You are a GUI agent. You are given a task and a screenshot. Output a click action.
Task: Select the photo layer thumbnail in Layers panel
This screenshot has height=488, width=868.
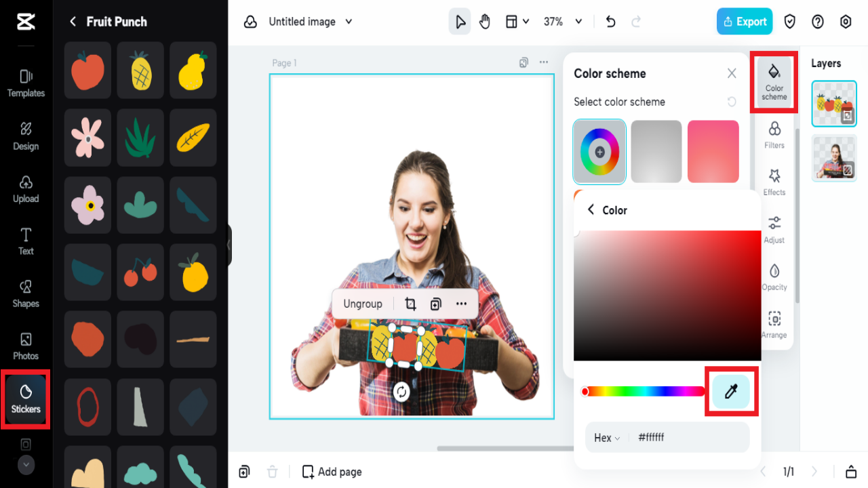(833, 158)
